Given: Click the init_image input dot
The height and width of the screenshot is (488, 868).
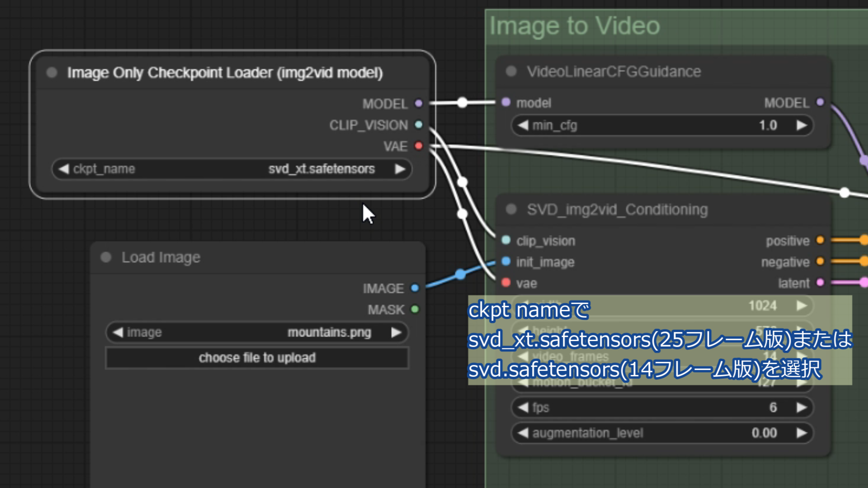Looking at the screenshot, I should coord(505,262).
